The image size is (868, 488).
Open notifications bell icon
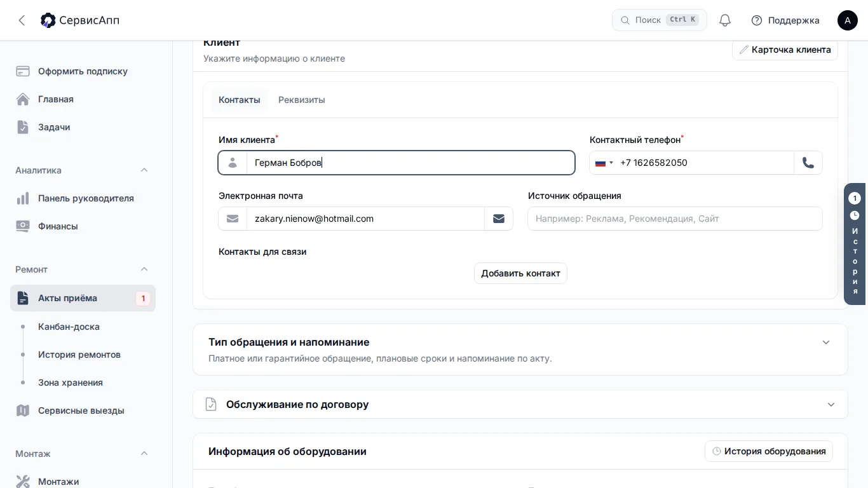pos(725,20)
